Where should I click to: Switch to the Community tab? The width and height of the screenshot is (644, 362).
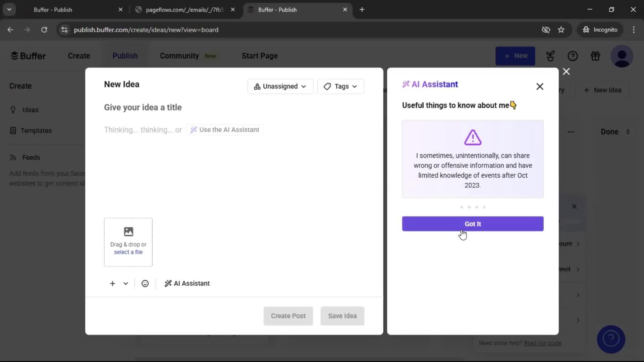click(179, 56)
